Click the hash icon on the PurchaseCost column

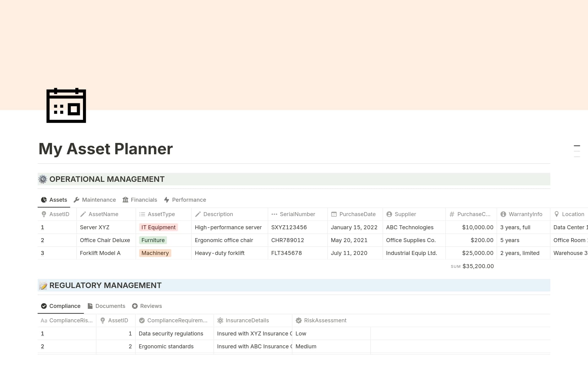click(452, 214)
